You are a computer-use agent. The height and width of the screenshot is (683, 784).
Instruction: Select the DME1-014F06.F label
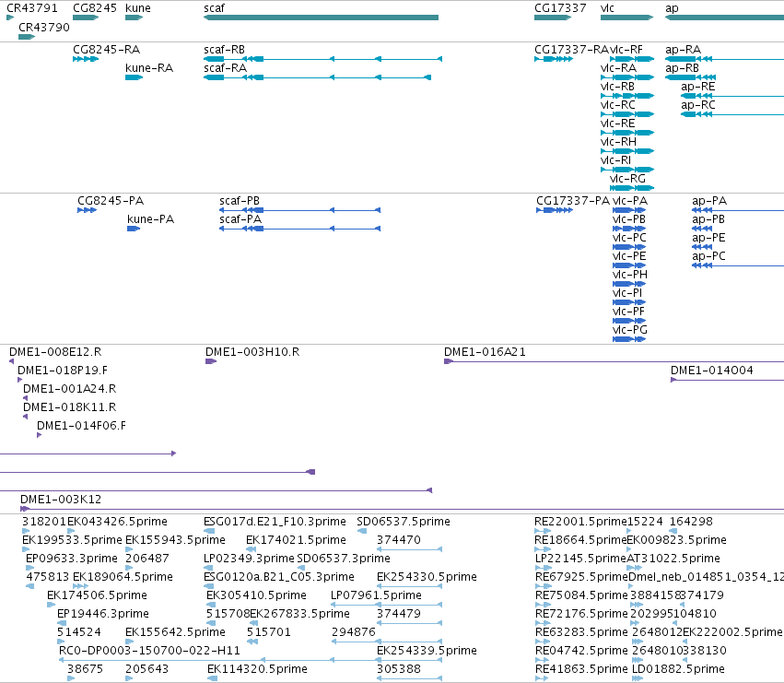tap(81, 425)
